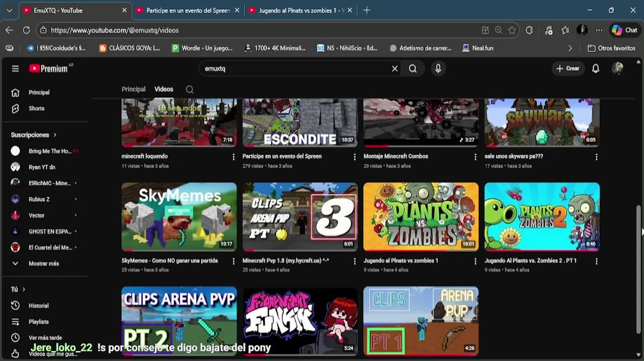Image resolution: width=644 pixels, height=361 pixels.
Task: Click the Crear button
Action: (568, 69)
